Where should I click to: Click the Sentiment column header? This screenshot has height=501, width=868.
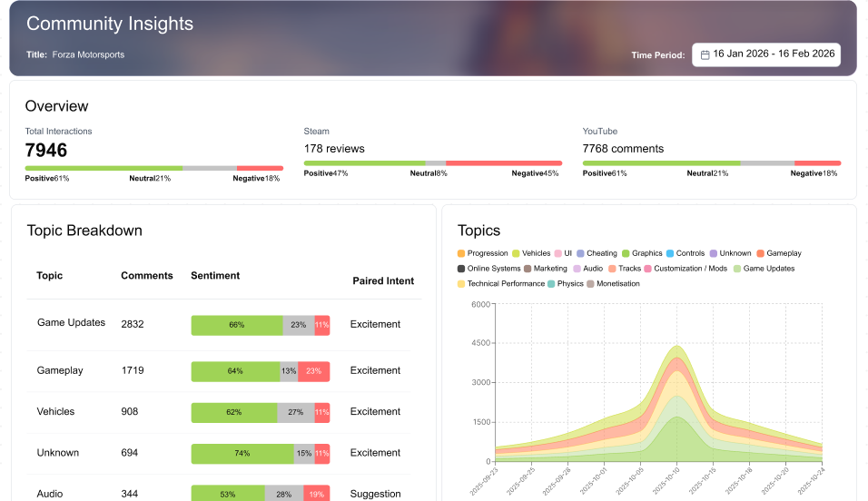[x=215, y=276]
